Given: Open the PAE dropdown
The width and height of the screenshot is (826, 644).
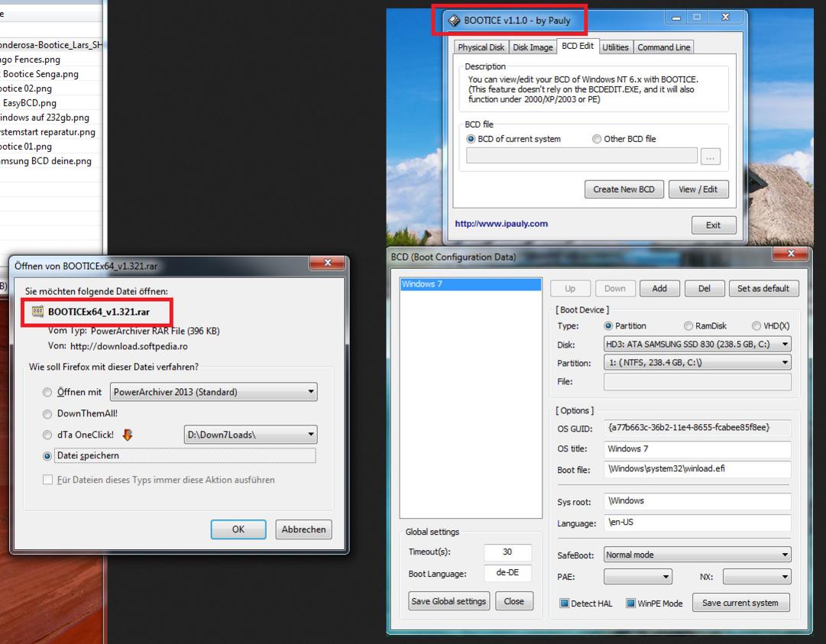Looking at the screenshot, I should pos(638,577).
